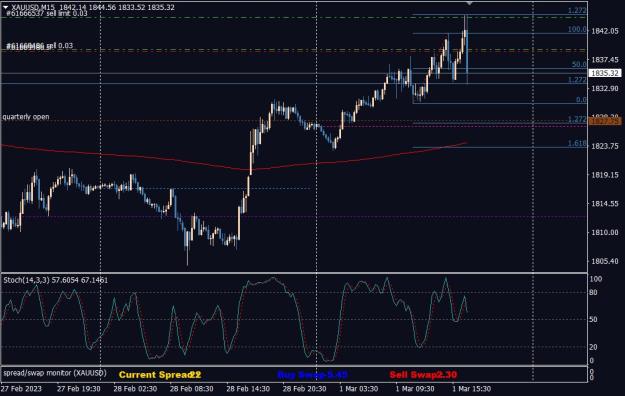Click the 28 Feb 02:30 time axis label
Image resolution: width=625 pixels, height=396 pixels.
pyautogui.click(x=135, y=388)
